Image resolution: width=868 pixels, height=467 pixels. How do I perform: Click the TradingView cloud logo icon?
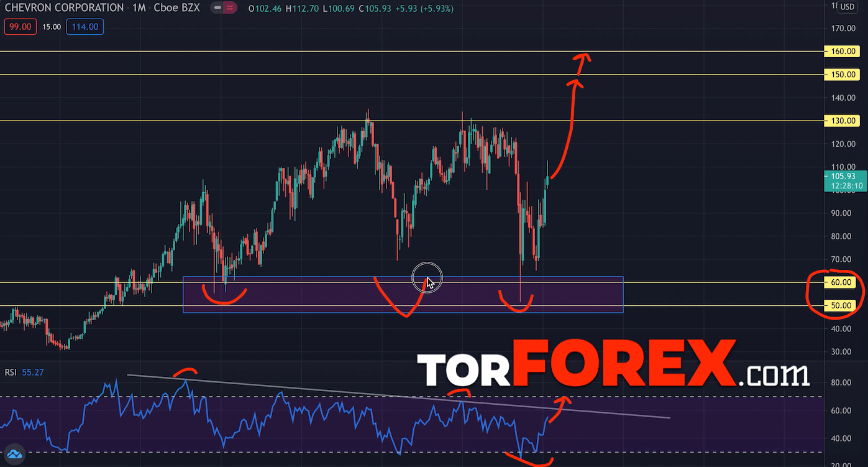(14, 454)
